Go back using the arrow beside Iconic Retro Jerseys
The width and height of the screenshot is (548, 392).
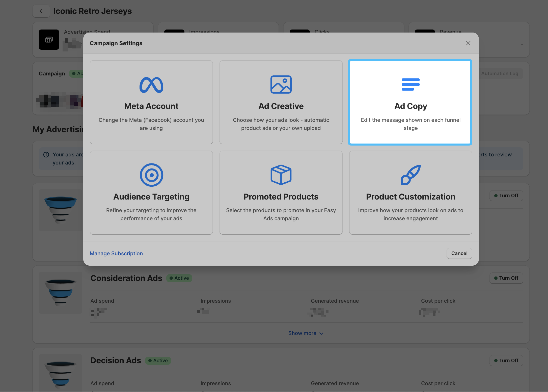click(x=41, y=11)
